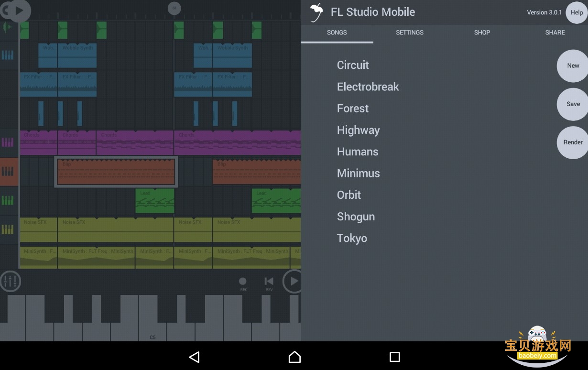Open the SHOP tab
Viewport: 588px width, 370px height.
482,33
